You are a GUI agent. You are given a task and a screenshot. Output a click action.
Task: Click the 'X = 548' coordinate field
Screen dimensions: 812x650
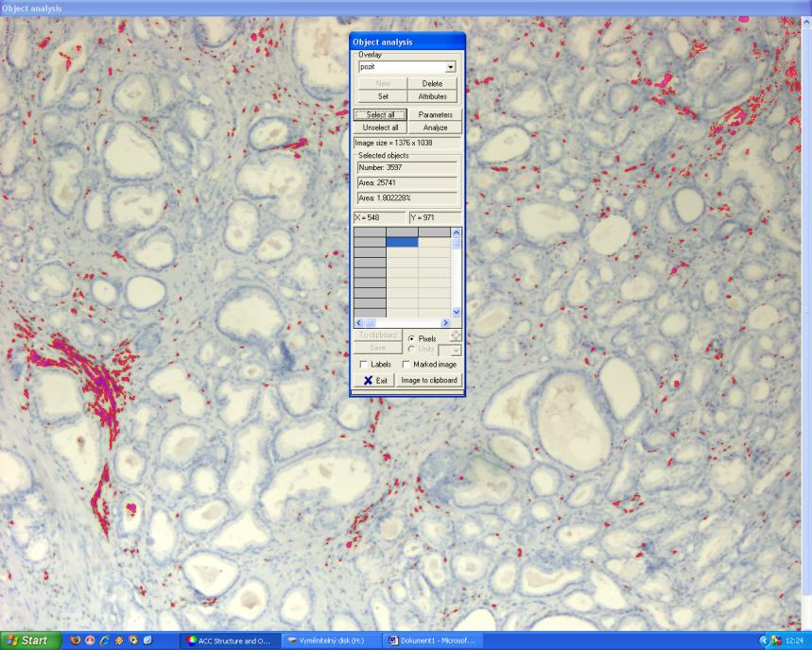click(380, 218)
